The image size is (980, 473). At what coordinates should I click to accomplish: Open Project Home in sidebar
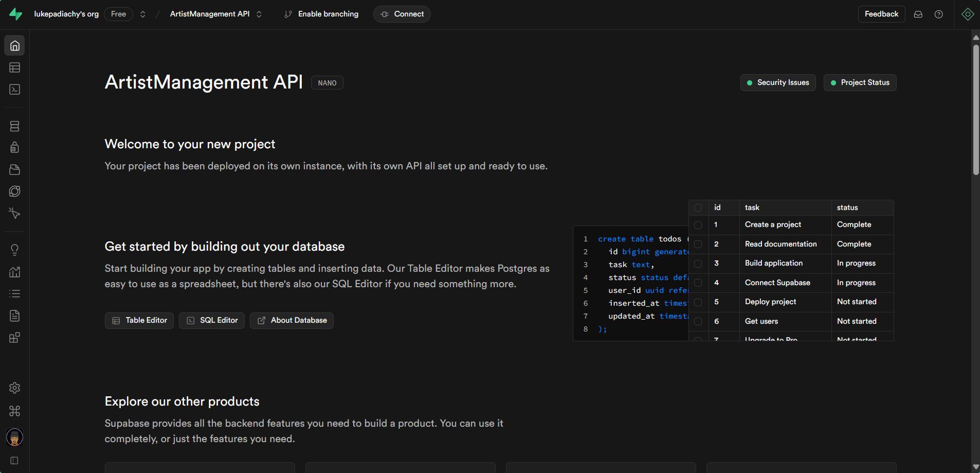pyautogui.click(x=15, y=46)
